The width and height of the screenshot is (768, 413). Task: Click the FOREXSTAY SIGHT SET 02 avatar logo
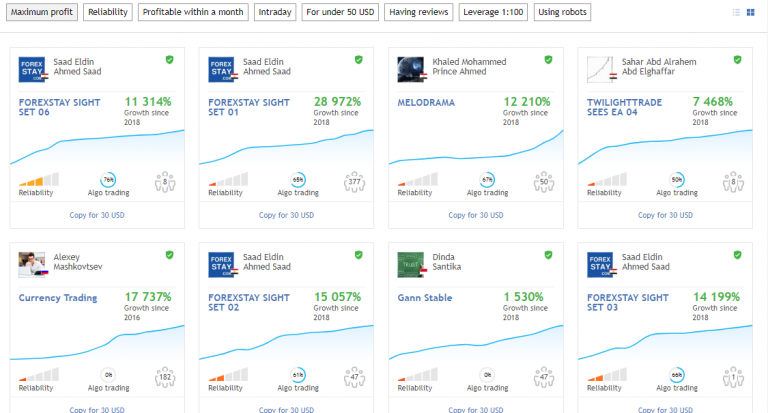point(221,265)
